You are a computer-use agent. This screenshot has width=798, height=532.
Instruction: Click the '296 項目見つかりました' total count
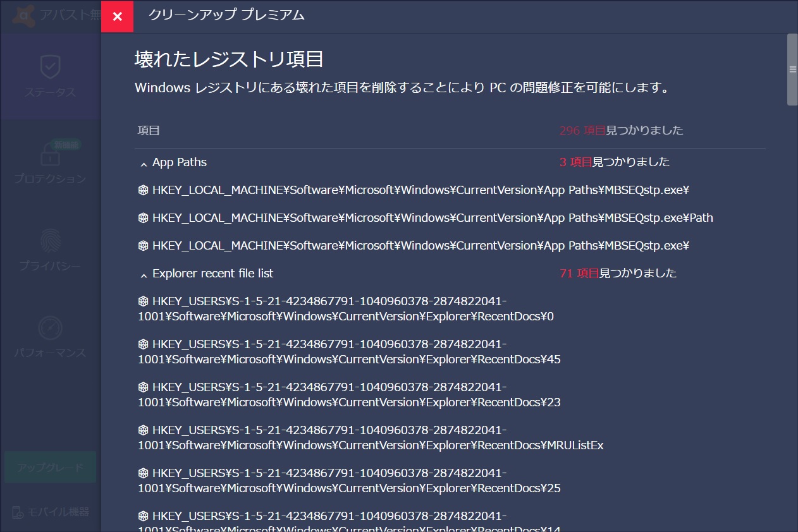click(622, 131)
